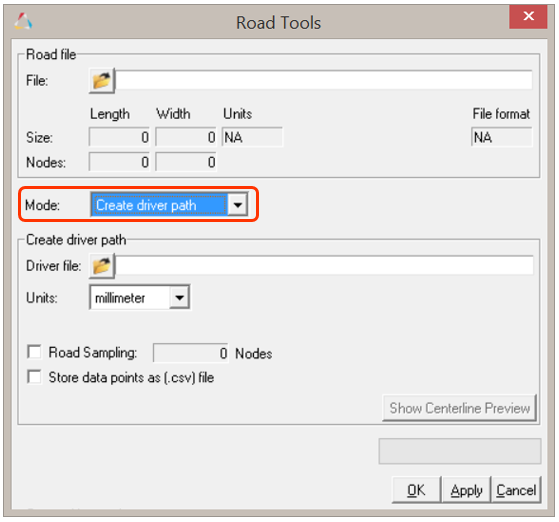The height and width of the screenshot is (522, 559).
Task: Click the Road file group heading
Action: [51, 55]
